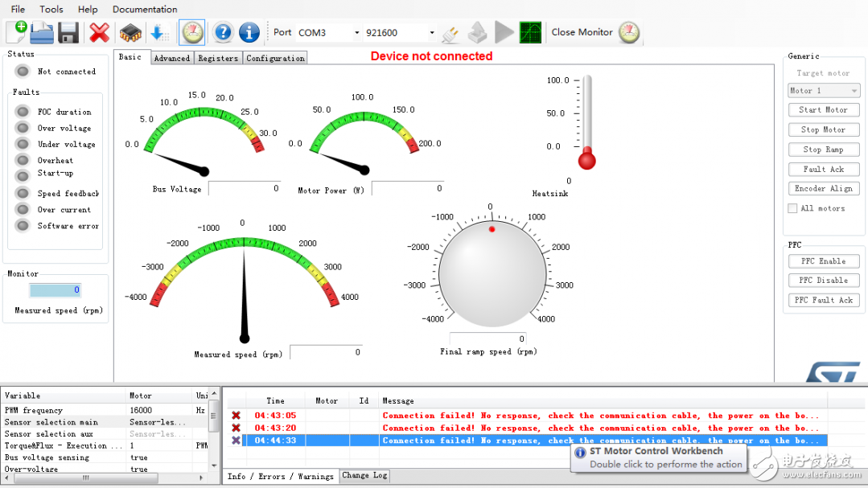This screenshot has height=488, width=868.
Task: Click the Stop Motor button
Action: [x=824, y=129]
